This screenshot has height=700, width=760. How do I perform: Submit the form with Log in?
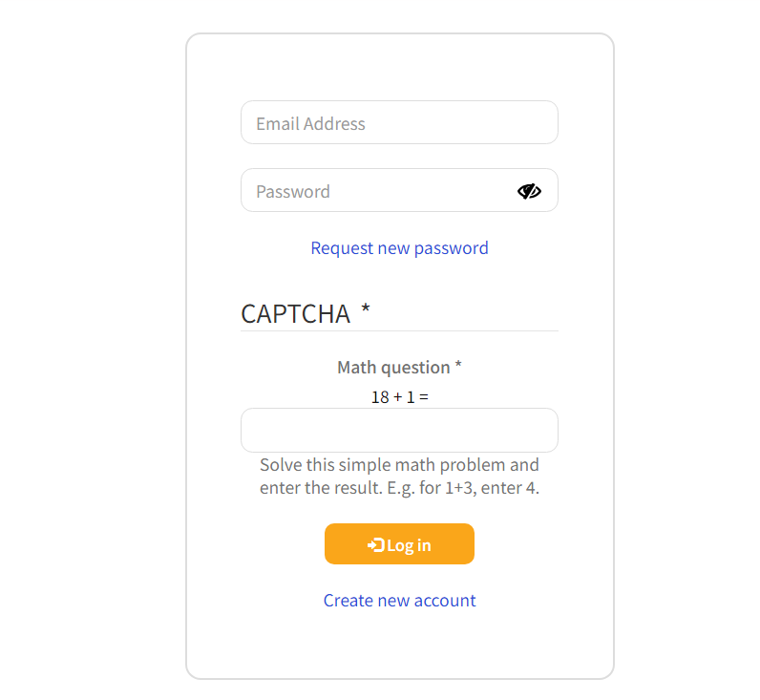[x=399, y=544]
